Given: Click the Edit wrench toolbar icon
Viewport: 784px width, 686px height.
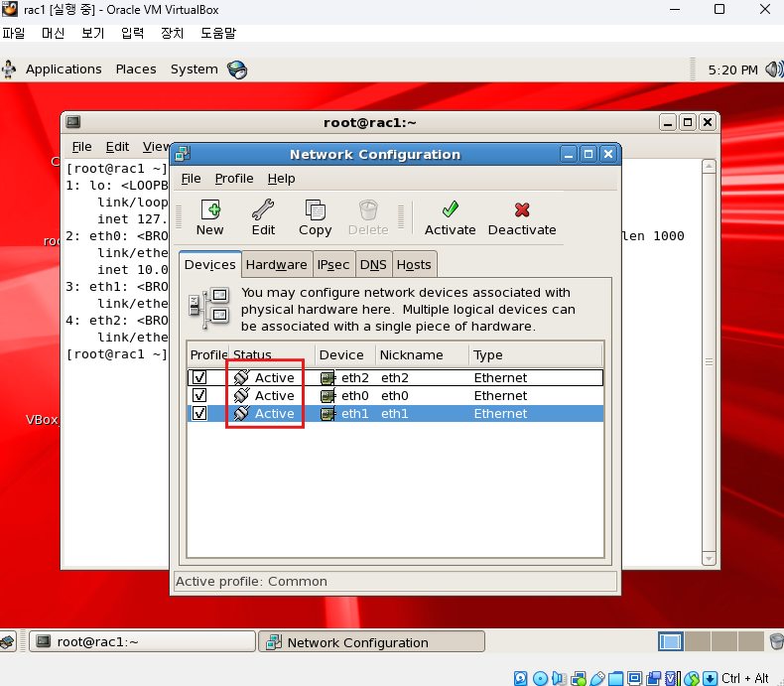Looking at the screenshot, I should point(263,210).
